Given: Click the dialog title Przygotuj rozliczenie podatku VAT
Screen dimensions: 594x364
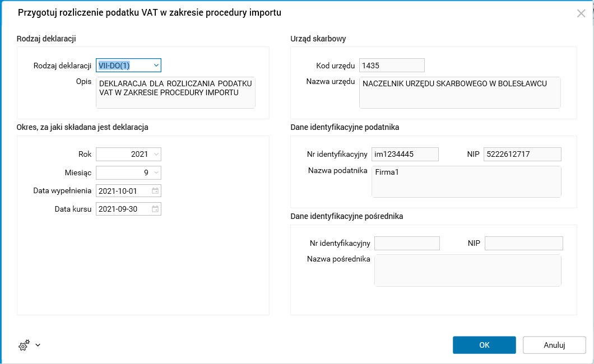Looking at the screenshot, I should (150, 13).
